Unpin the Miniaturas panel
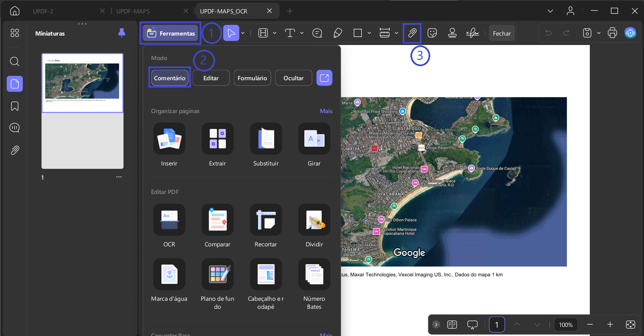Viewport: 644px width, 336px height. tap(122, 33)
